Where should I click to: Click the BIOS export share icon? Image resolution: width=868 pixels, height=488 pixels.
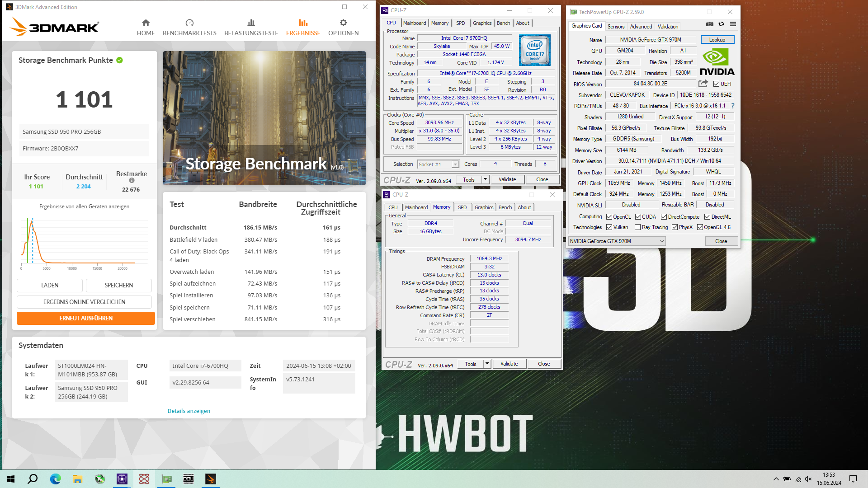[703, 84]
